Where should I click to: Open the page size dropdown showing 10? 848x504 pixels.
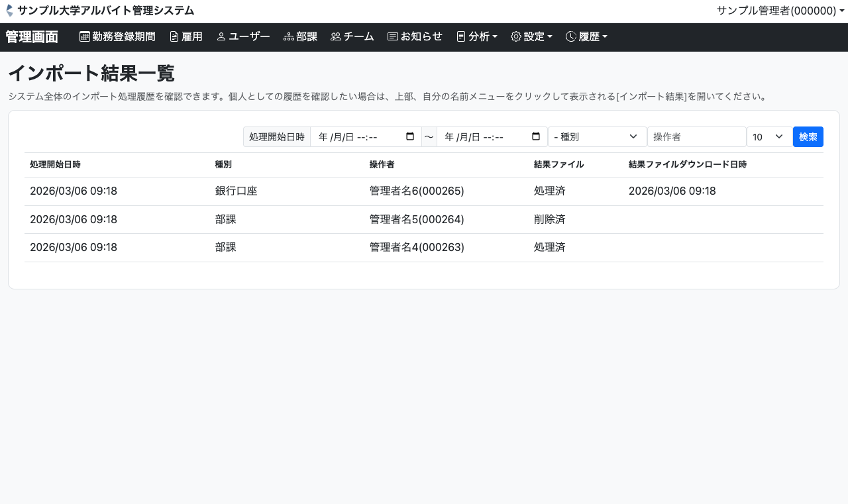768,137
